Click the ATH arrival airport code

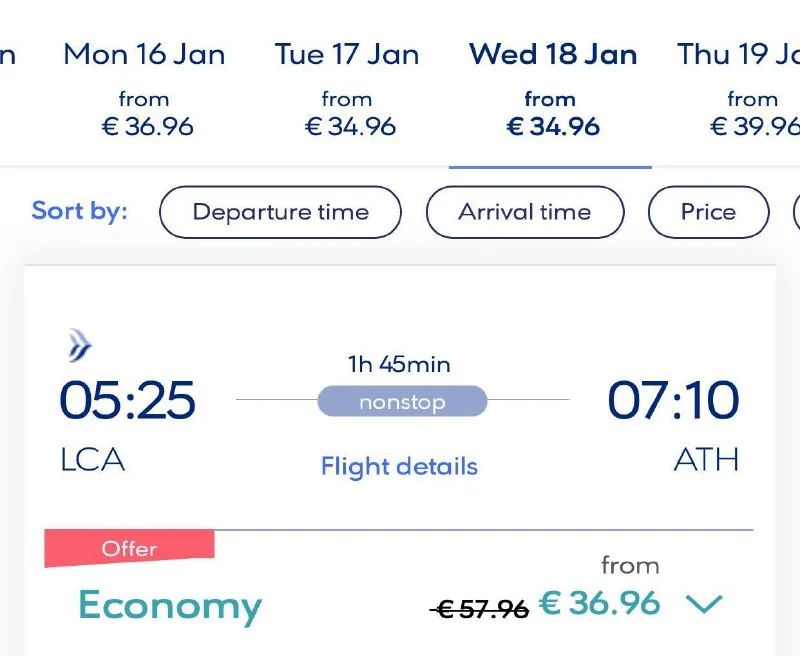pyautogui.click(x=706, y=460)
